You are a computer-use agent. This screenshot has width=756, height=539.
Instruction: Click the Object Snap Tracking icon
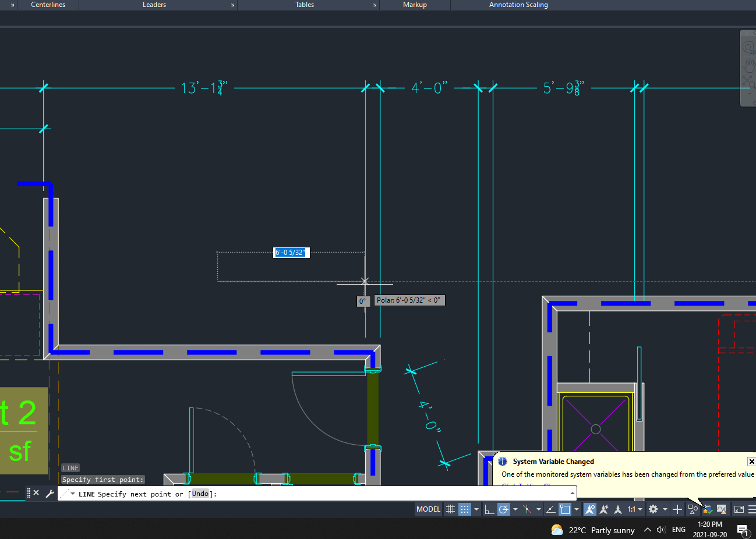point(551,509)
